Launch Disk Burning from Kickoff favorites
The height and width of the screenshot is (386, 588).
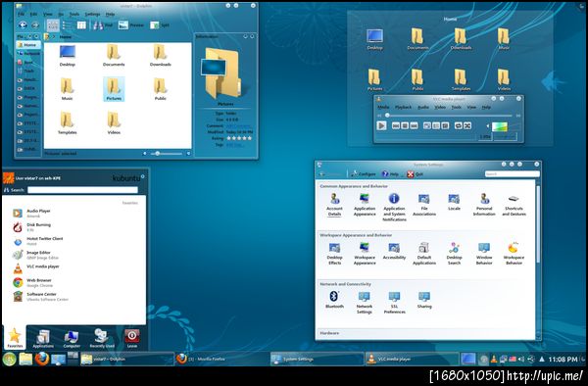(32, 226)
